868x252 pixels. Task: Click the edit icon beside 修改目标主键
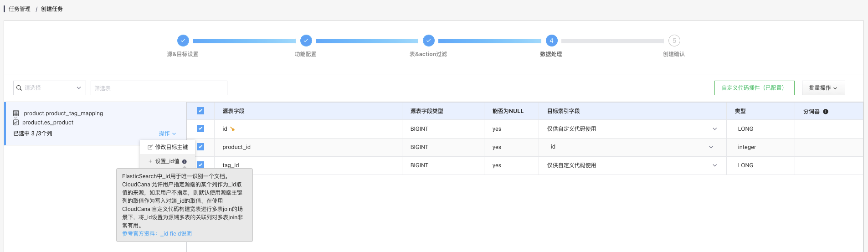150,147
